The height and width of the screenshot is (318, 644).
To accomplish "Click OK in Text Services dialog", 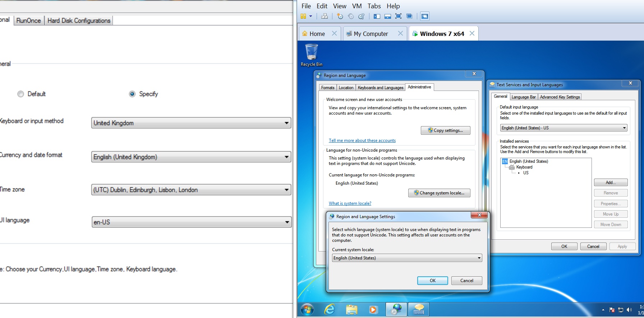I will 564,246.
